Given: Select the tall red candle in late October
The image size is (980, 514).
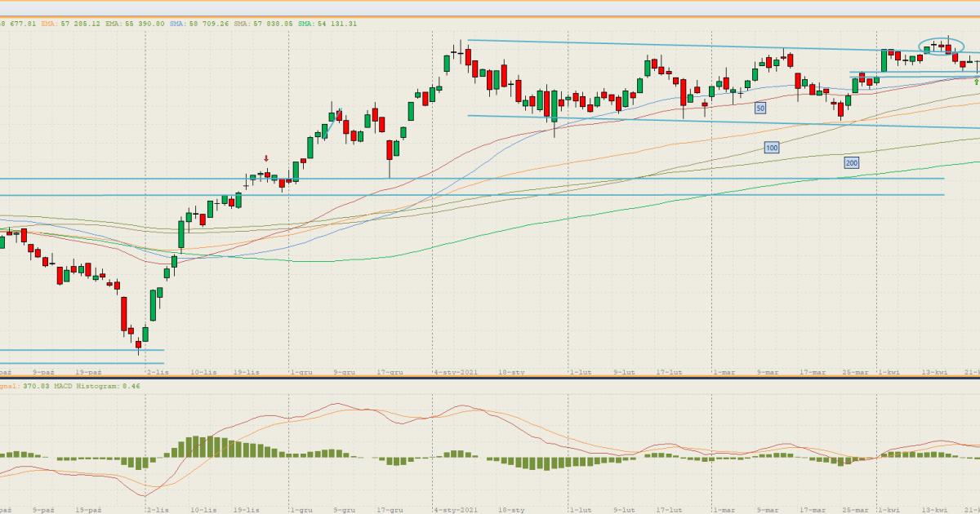Looking at the screenshot, I should pos(124,313).
